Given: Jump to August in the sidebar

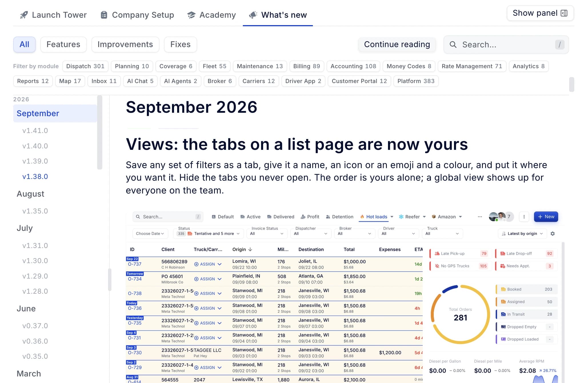Looking at the screenshot, I should (x=31, y=194).
